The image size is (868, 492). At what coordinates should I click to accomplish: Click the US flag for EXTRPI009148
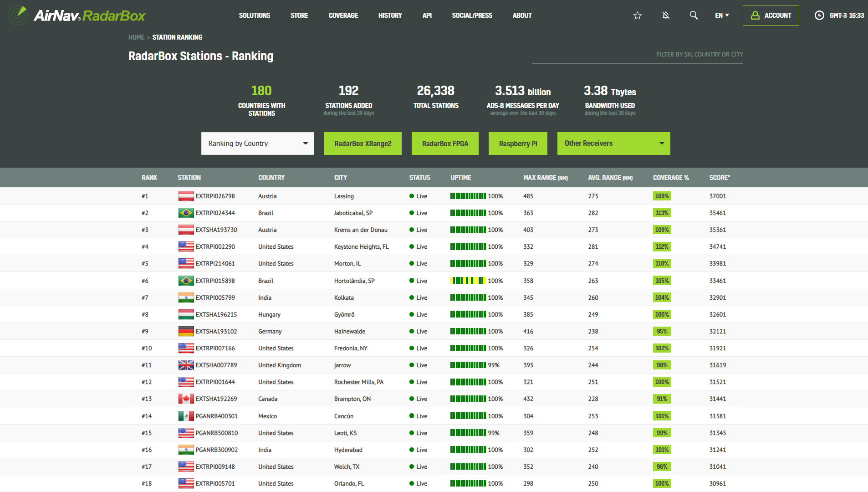coord(186,467)
